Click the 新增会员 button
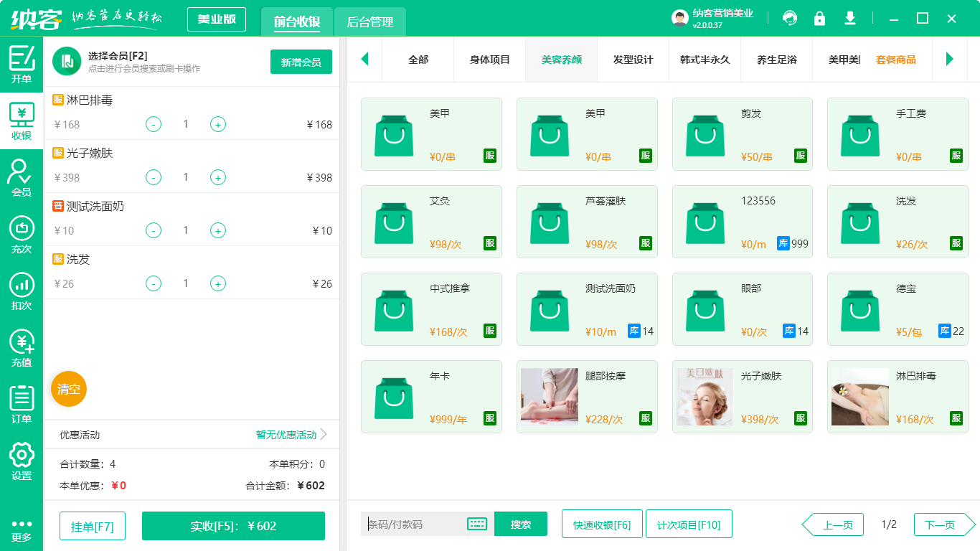 (301, 62)
